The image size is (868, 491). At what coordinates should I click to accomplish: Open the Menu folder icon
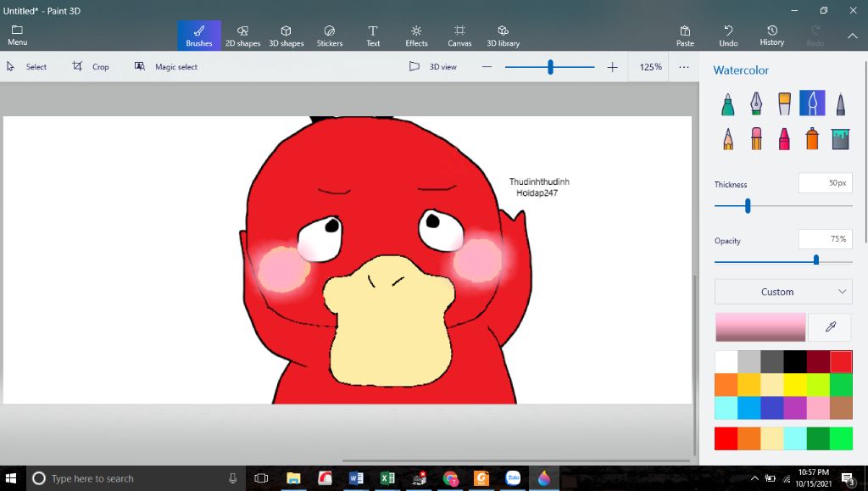click(x=17, y=30)
